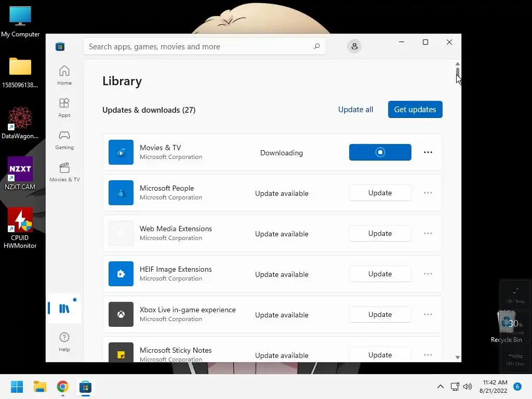Minimize the Microsoft Store window
This screenshot has height=399, width=532.
(x=402, y=42)
